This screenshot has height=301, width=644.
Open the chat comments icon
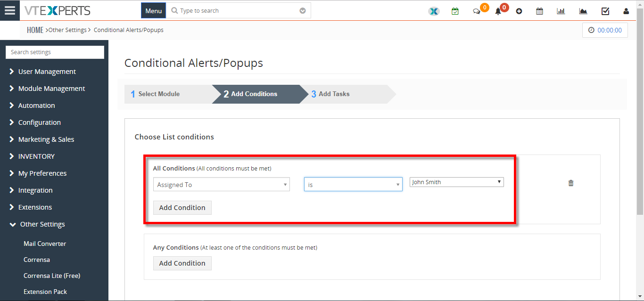(x=477, y=11)
